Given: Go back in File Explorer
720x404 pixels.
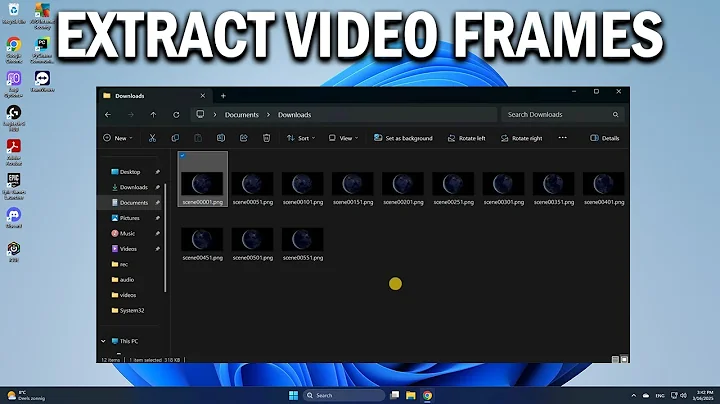Looking at the screenshot, I should click(108, 115).
